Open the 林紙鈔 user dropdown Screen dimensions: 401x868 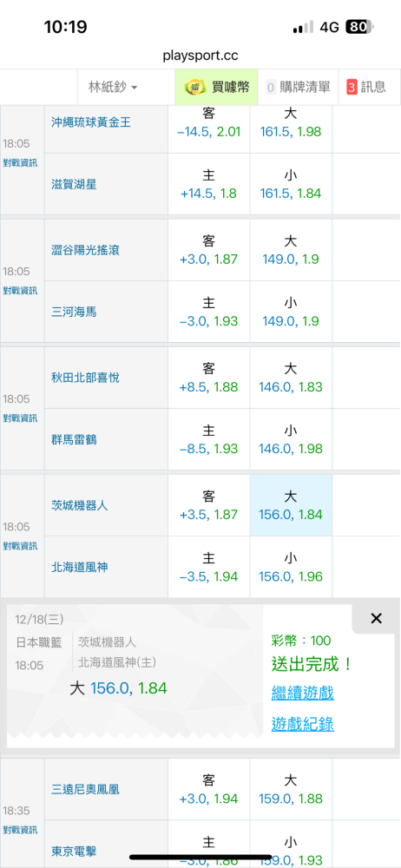[113, 87]
